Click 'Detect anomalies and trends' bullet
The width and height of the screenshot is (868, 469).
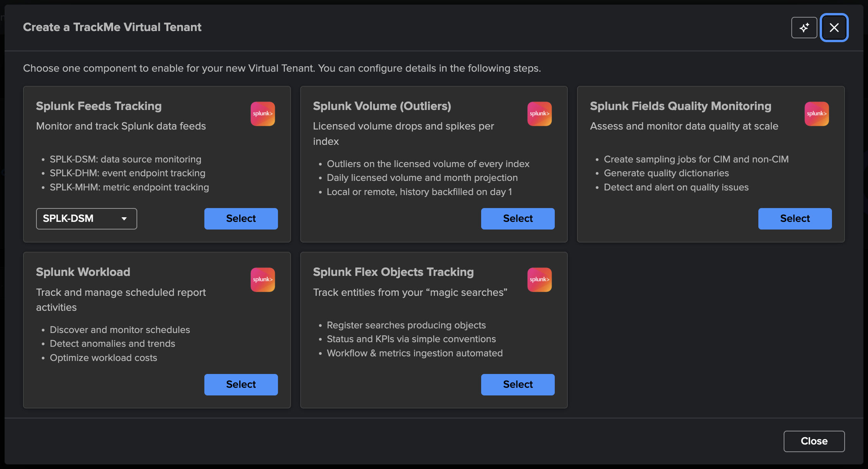(112, 344)
